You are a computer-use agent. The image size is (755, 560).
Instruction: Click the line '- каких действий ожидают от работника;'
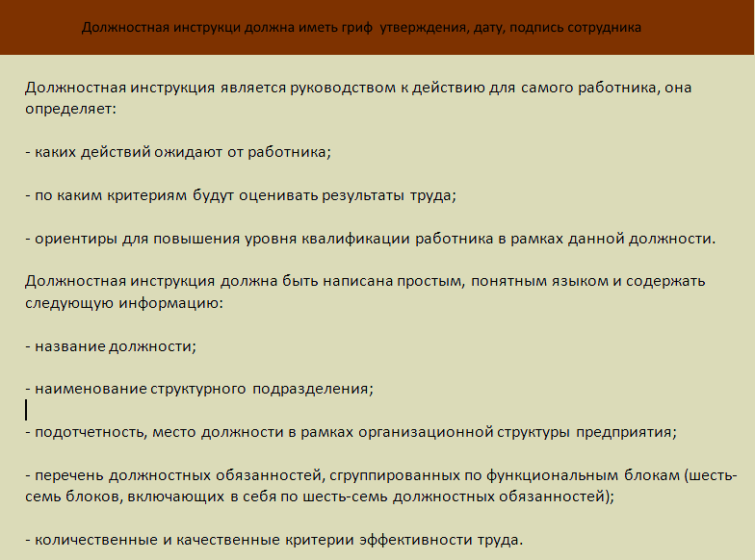click(x=178, y=152)
